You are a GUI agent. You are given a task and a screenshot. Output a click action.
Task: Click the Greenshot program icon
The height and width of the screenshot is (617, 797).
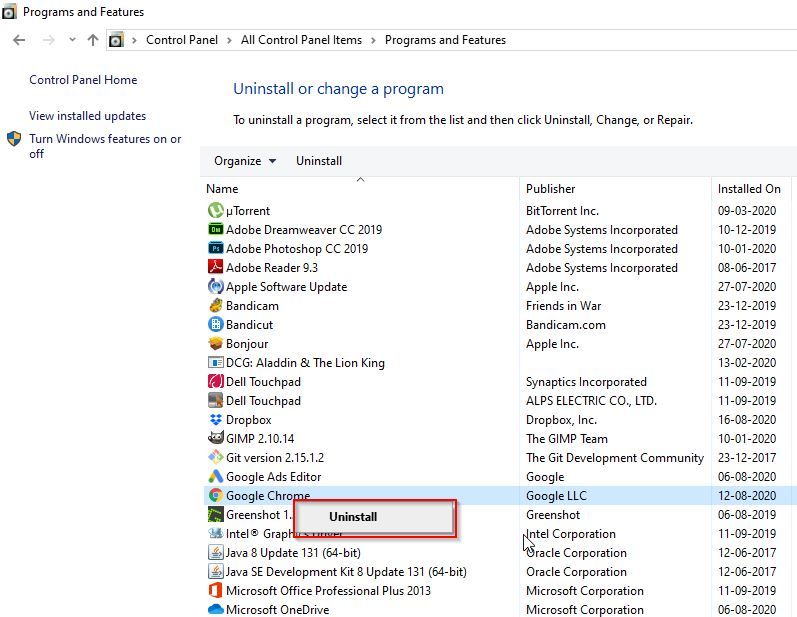tap(216, 514)
